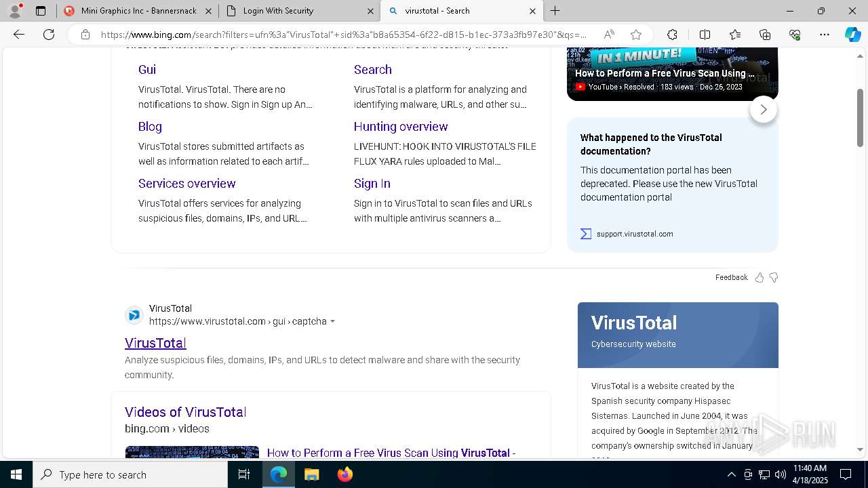Open the VirusTotal result title link
This screenshot has width=868, height=488.
point(155,343)
